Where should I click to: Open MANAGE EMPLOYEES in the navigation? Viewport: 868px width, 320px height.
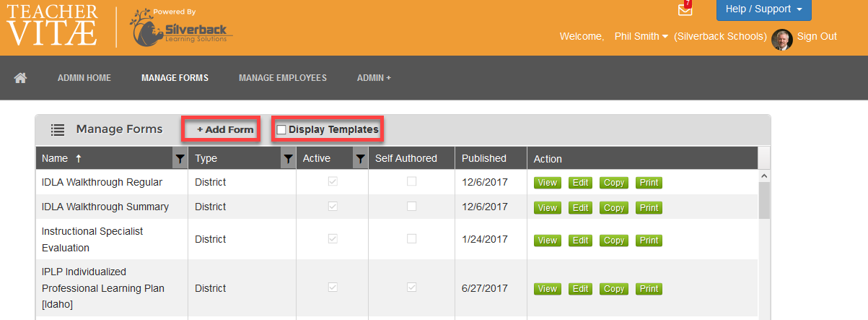click(x=283, y=78)
